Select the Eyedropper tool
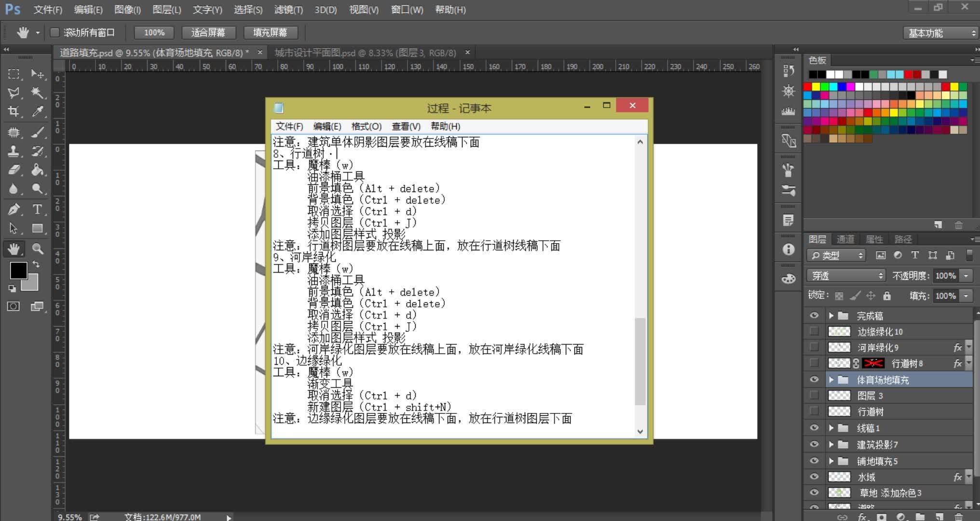Viewport: 980px width, 521px height. coord(38,111)
